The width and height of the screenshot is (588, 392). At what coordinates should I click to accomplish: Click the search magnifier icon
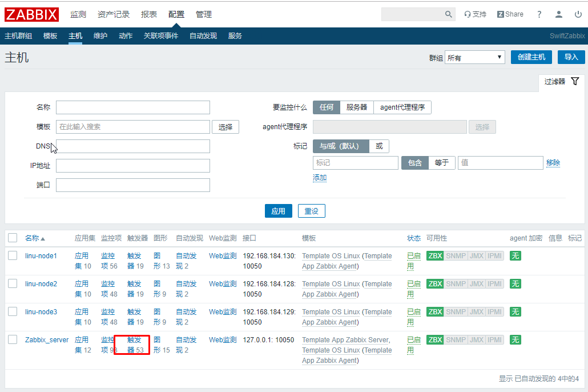click(449, 14)
